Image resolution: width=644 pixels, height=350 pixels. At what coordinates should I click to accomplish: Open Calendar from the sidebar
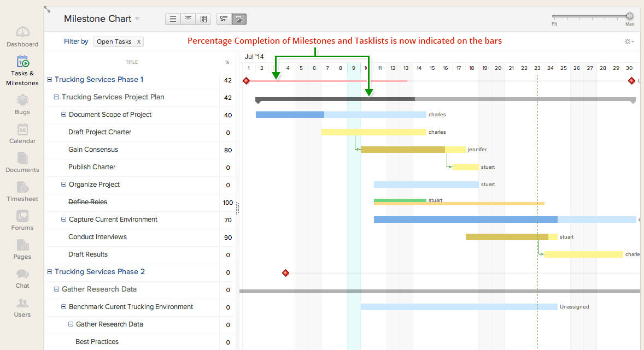pos(22,133)
